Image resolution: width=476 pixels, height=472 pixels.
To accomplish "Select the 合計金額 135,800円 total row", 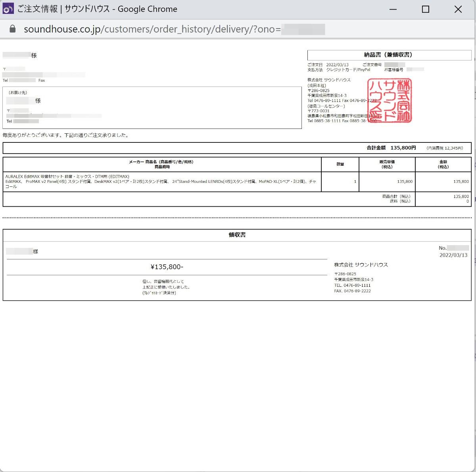I will [391, 148].
